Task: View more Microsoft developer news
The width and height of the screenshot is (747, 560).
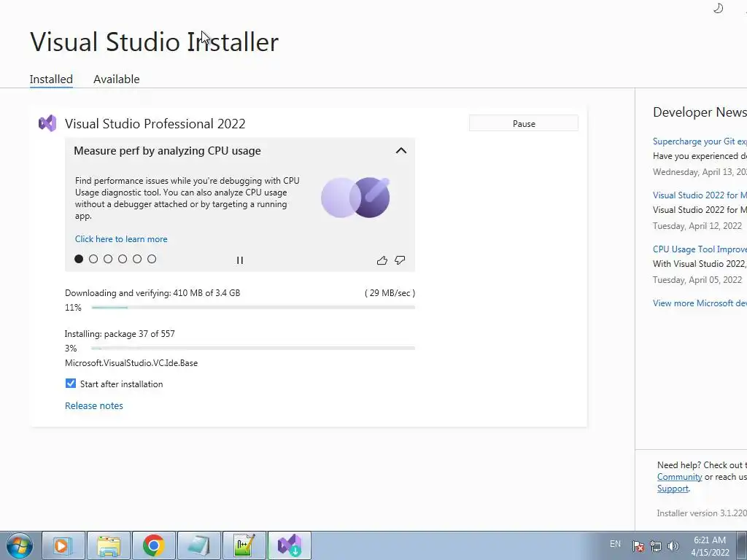Action: 700,303
